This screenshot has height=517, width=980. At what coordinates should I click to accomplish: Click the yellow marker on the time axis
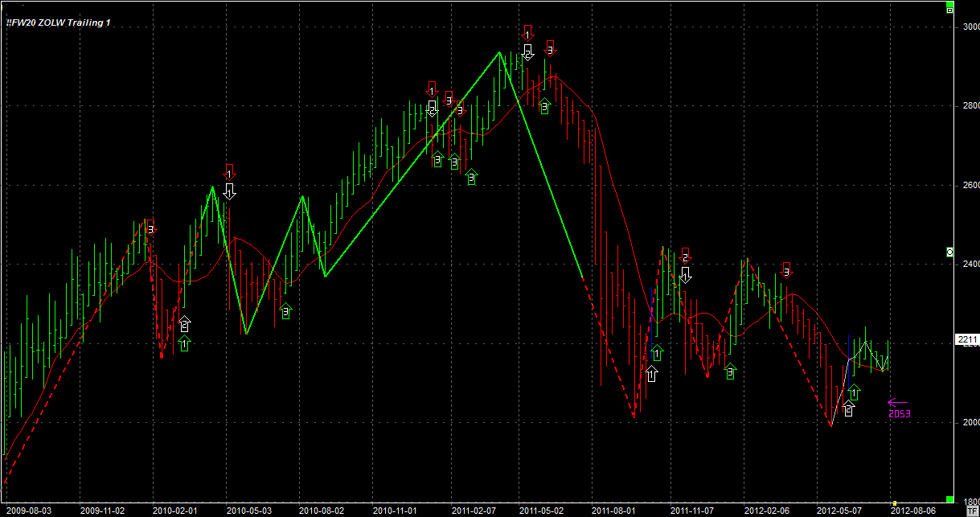coord(894,503)
